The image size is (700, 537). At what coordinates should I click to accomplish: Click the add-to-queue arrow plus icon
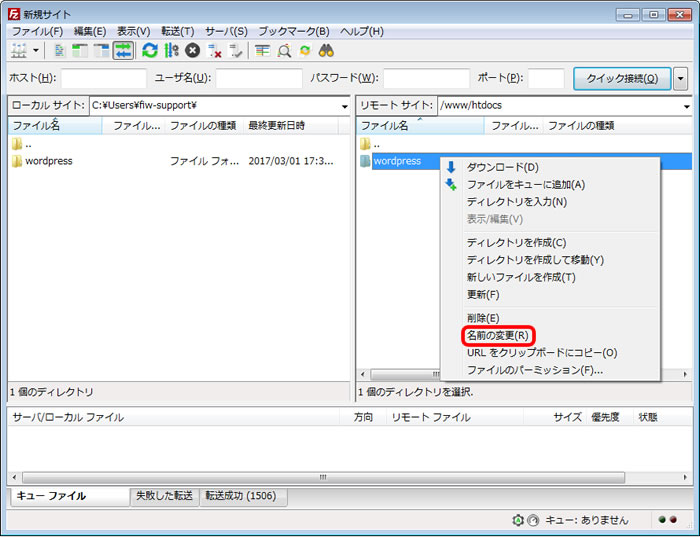(451, 184)
